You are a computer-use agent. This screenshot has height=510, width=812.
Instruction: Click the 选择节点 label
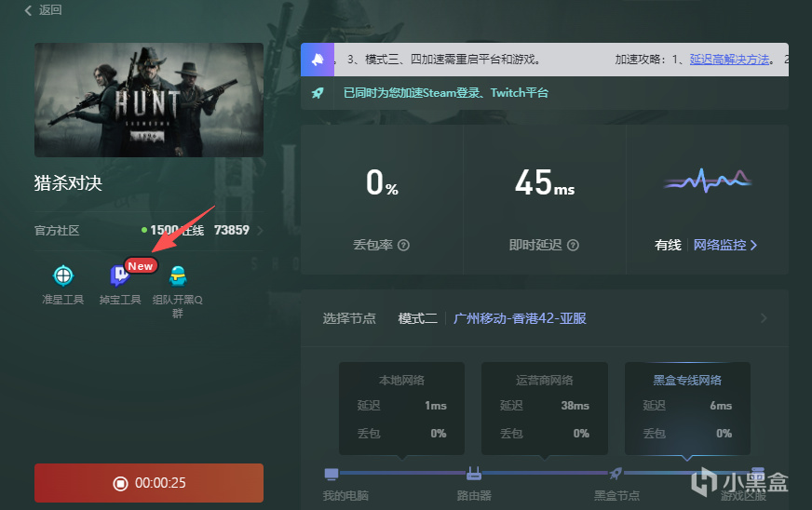click(349, 318)
